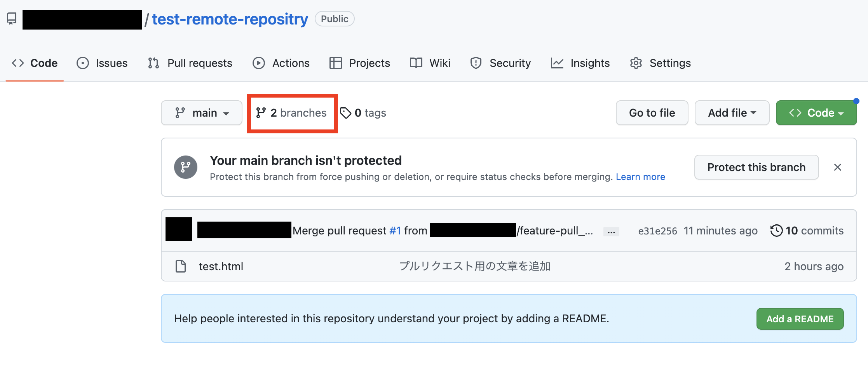
Task: View the 0 tags link
Action: (363, 113)
